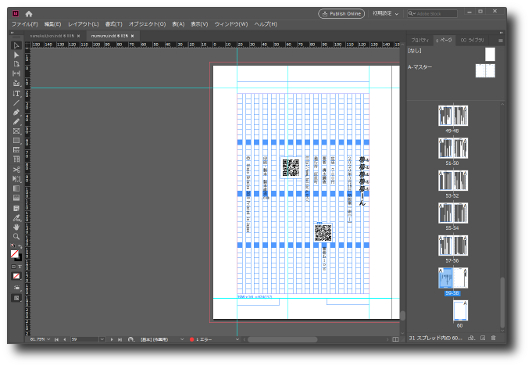This screenshot has width=530, height=367.
Task: Delete selected pages with trash icon
Action: tap(493, 338)
